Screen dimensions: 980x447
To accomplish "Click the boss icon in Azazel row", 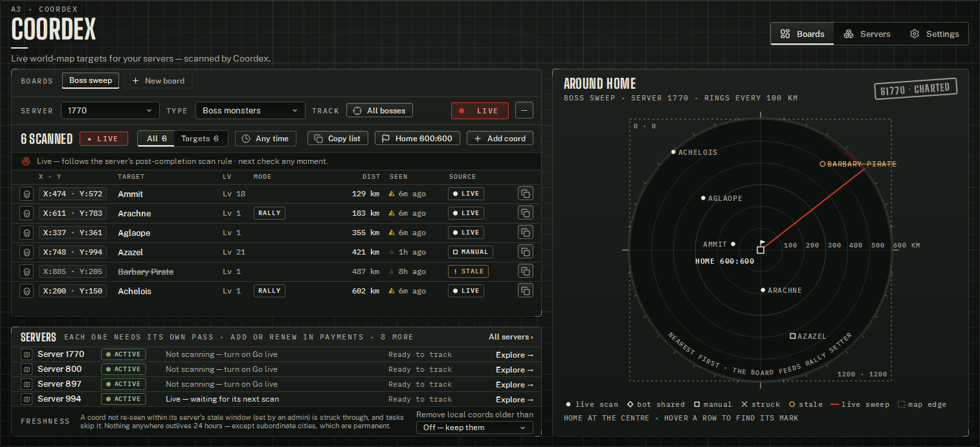I will point(27,252).
